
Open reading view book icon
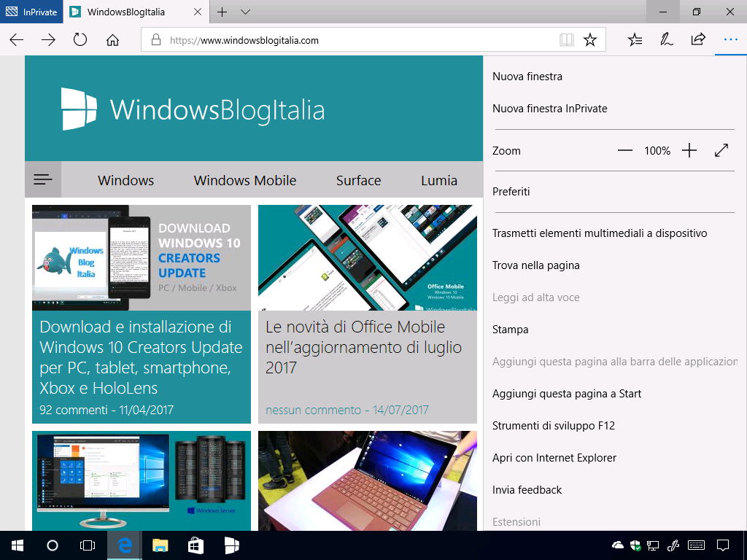pyautogui.click(x=566, y=40)
